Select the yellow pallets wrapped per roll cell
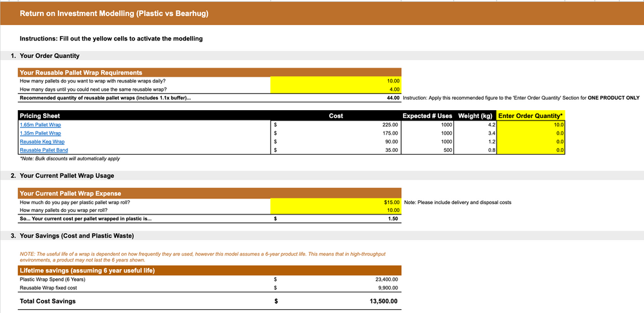 (336, 210)
